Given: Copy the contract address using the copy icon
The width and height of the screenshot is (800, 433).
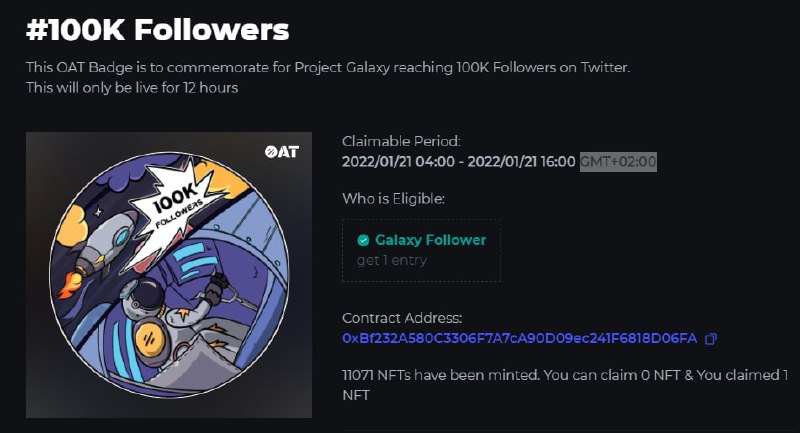Looking at the screenshot, I should coord(711,339).
